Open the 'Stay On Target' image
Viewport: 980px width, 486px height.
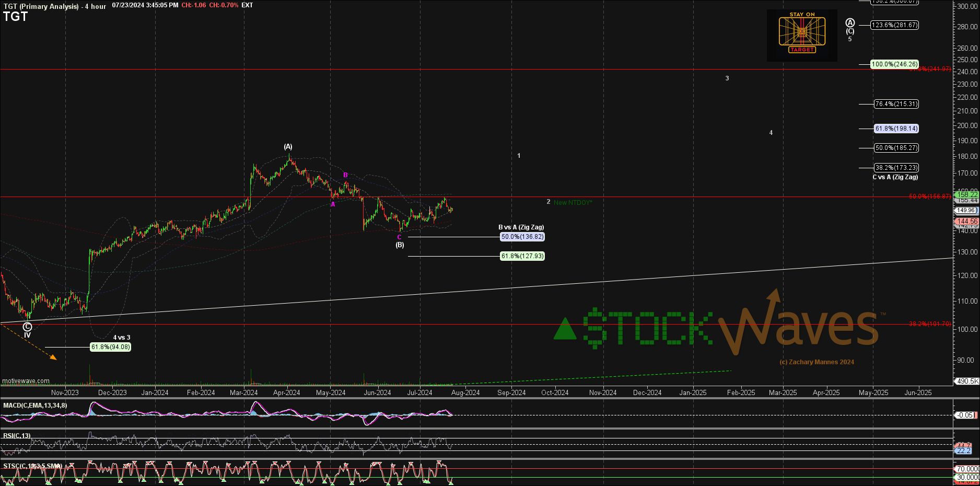click(802, 35)
